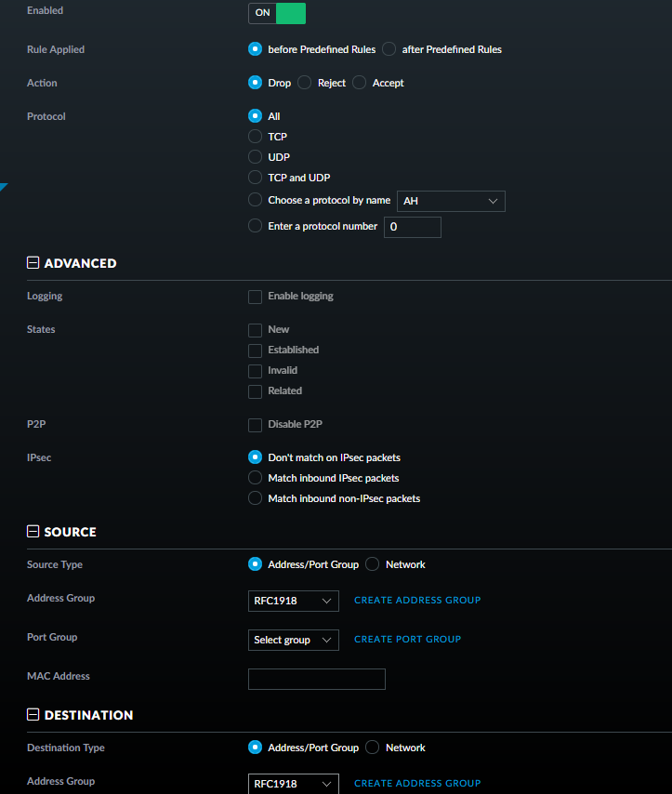The width and height of the screenshot is (672, 794).
Task: Toggle the Enabled ON switch
Action: [x=276, y=13]
